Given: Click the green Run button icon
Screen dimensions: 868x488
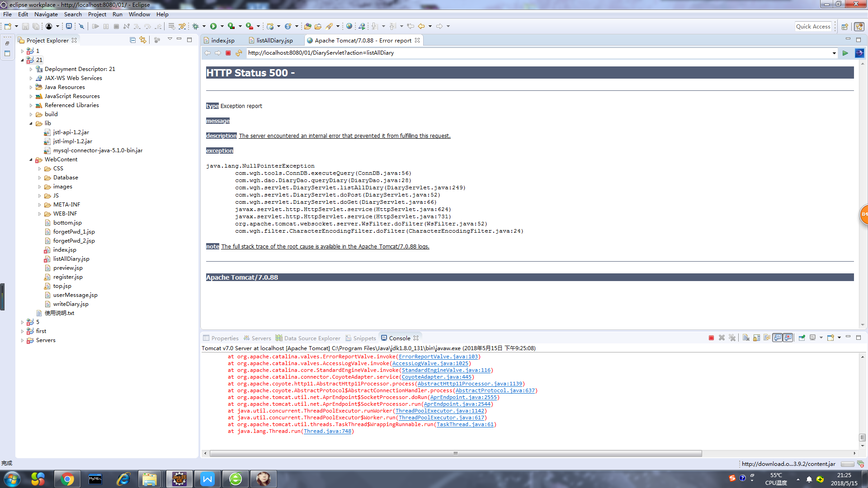Looking at the screenshot, I should point(213,26).
